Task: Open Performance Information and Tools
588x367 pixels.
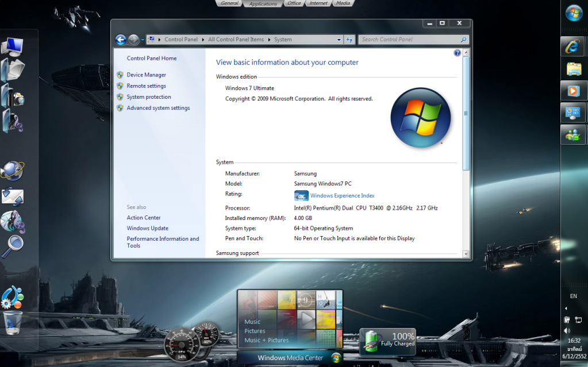Action: pyautogui.click(x=163, y=242)
